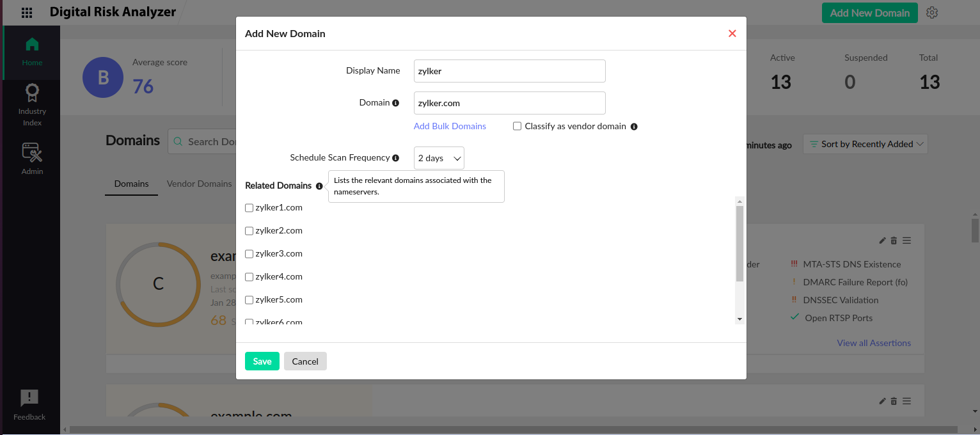Click info icon beside Schedule Scan Frequency

tap(395, 158)
